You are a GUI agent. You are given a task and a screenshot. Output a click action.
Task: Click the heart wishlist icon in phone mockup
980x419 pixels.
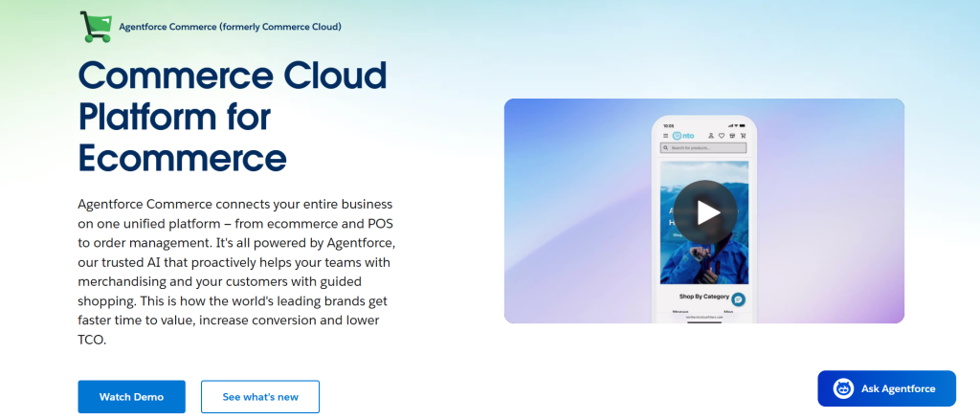[x=722, y=136]
